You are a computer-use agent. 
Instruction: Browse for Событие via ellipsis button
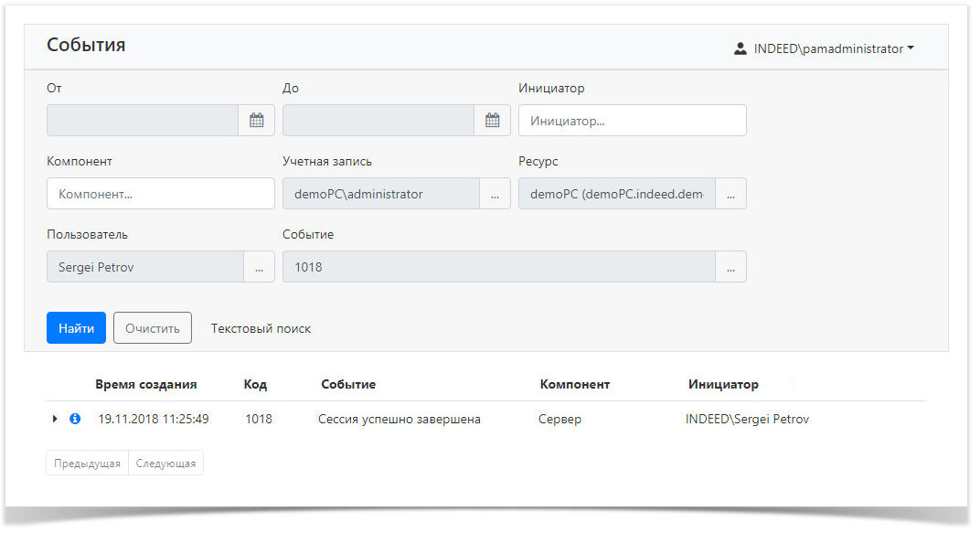(730, 267)
